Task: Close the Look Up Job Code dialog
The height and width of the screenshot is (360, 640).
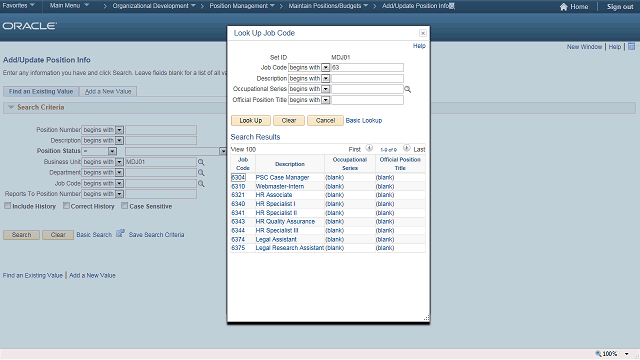Action: pyautogui.click(x=423, y=33)
